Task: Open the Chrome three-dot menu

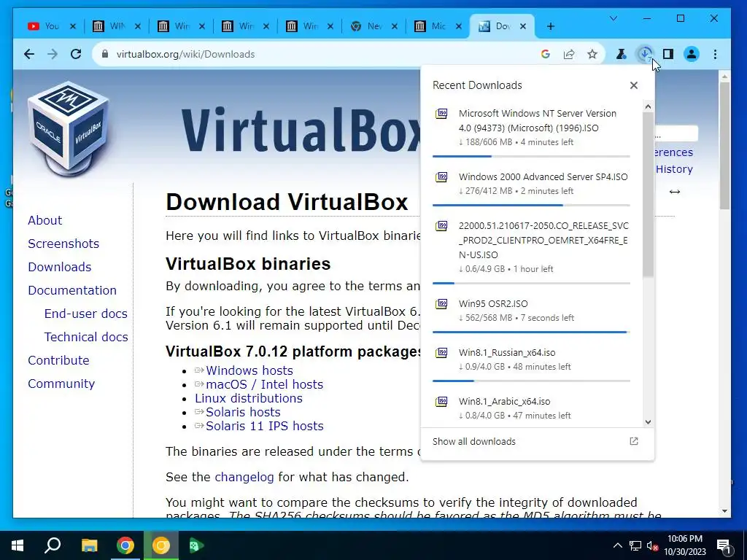Action: 715,54
